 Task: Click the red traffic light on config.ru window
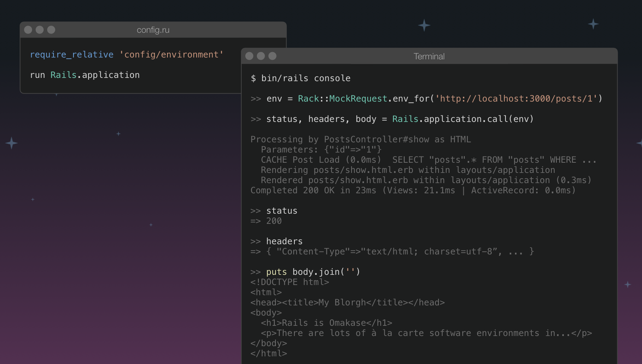pyautogui.click(x=28, y=30)
